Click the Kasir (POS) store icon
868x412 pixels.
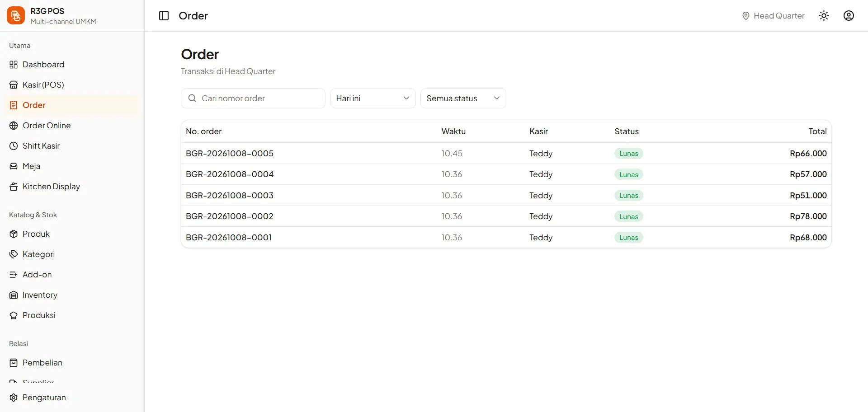[14, 85]
